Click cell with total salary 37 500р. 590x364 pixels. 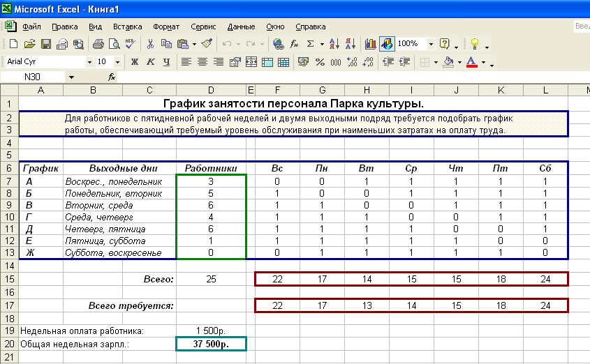point(212,344)
